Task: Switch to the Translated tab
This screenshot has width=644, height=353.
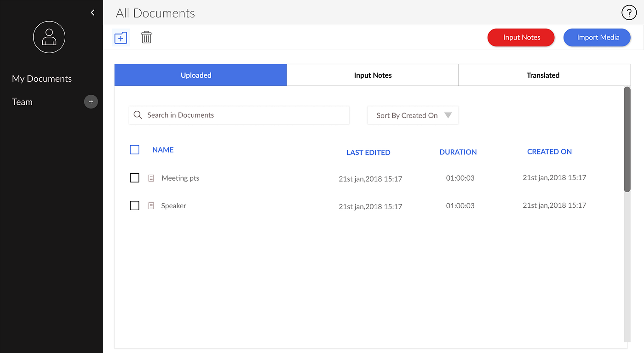Action: [x=544, y=75]
